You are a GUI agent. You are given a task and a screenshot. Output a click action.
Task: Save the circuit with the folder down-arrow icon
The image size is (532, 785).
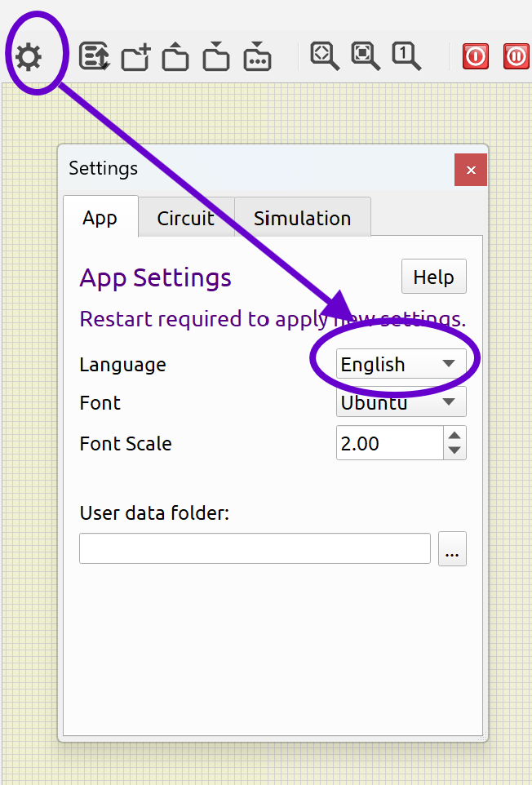(x=216, y=56)
